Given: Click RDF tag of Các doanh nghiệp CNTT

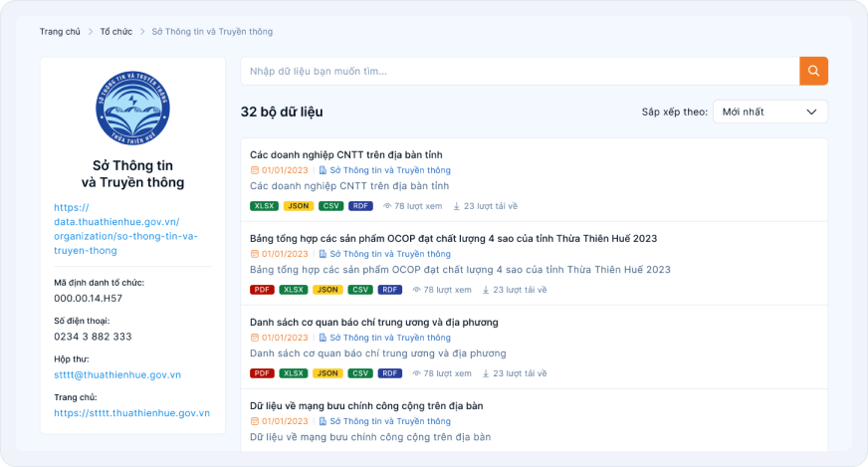Looking at the screenshot, I should pyautogui.click(x=360, y=206).
